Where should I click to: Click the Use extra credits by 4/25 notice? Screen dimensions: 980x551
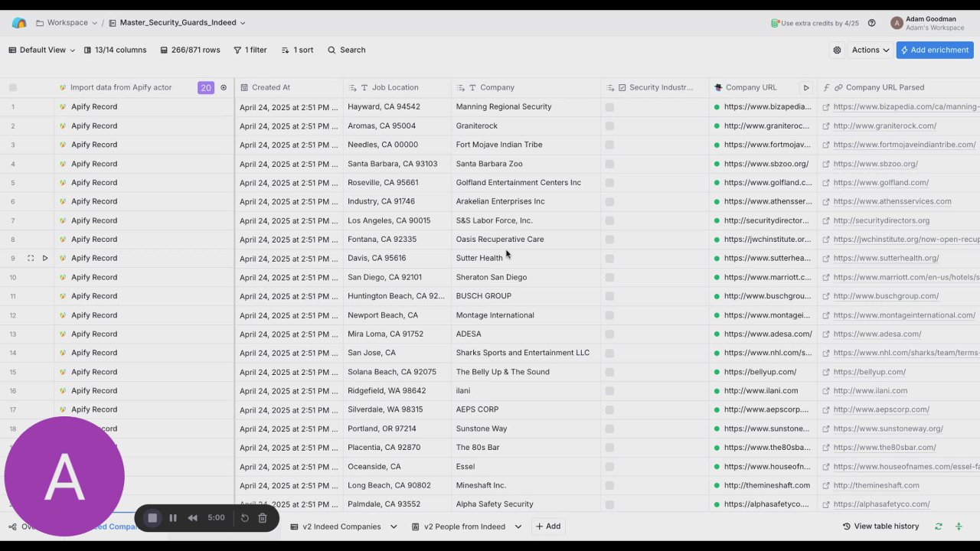[x=815, y=23]
